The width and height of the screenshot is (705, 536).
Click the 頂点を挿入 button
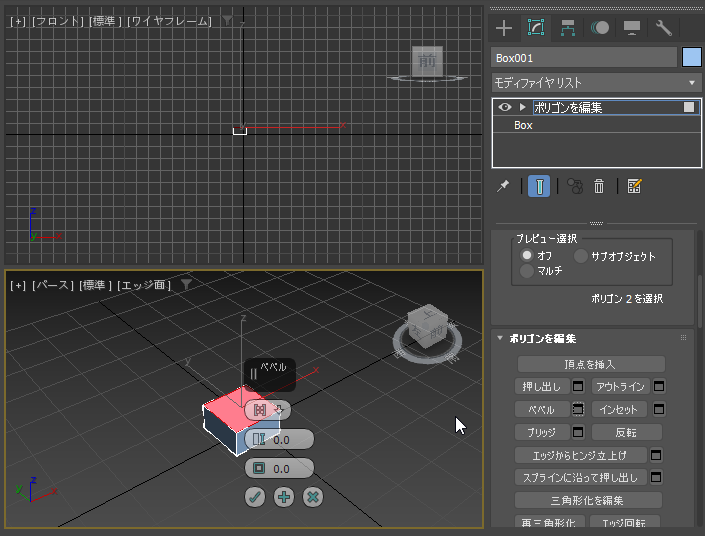pyautogui.click(x=591, y=364)
